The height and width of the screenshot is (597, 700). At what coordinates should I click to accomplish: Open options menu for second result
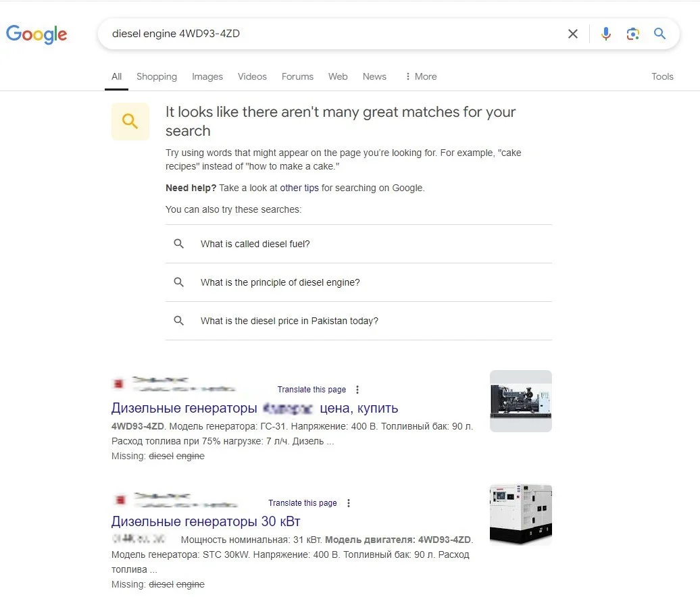pyautogui.click(x=349, y=503)
